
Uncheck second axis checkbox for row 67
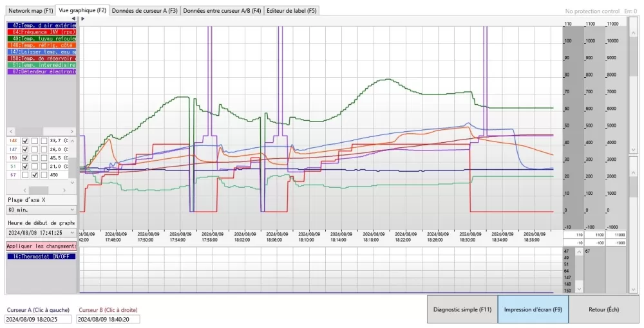pyautogui.click(x=35, y=175)
